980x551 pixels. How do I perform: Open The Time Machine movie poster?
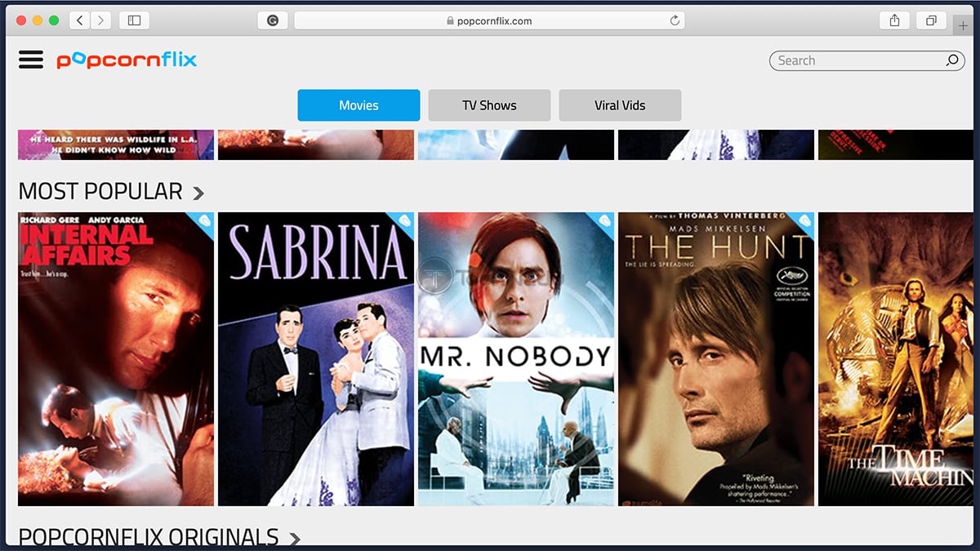pos(896,359)
